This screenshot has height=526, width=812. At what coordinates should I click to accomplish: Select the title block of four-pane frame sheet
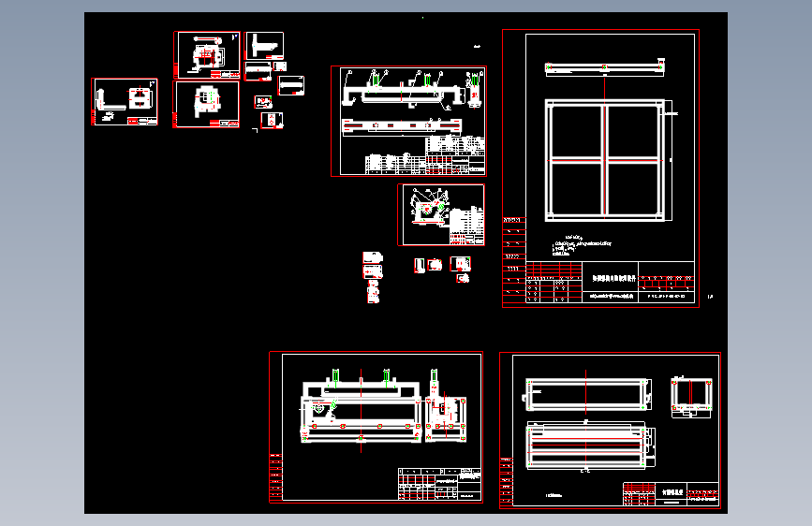pyautogui.click(x=610, y=282)
